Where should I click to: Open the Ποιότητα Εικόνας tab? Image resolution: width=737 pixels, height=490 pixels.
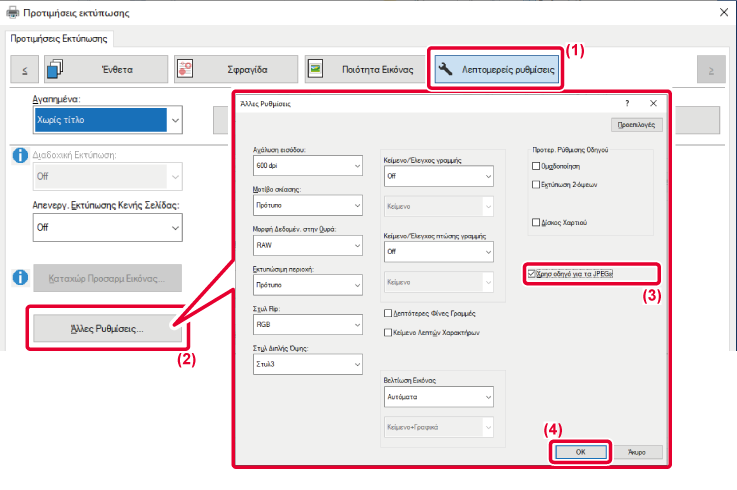[x=363, y=70]
